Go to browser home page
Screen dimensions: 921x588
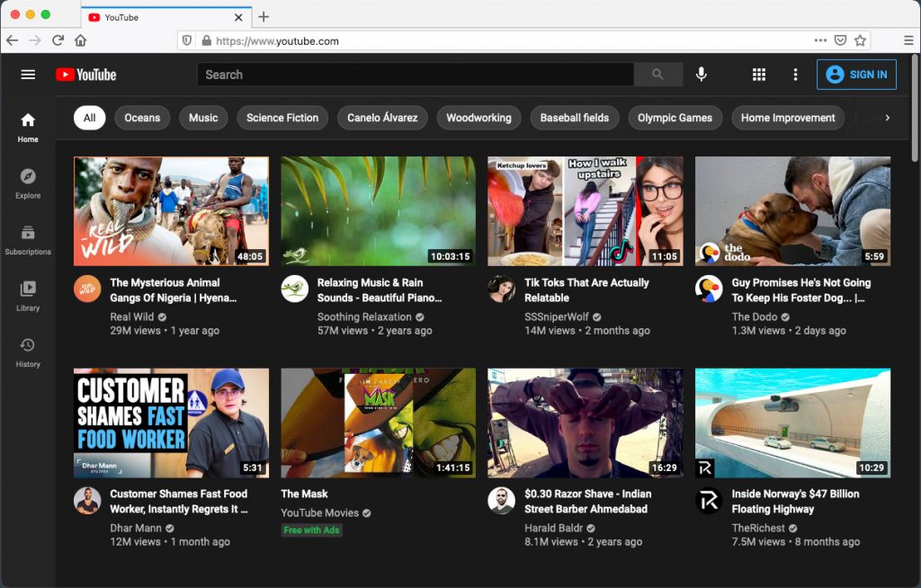coord(80,40)
